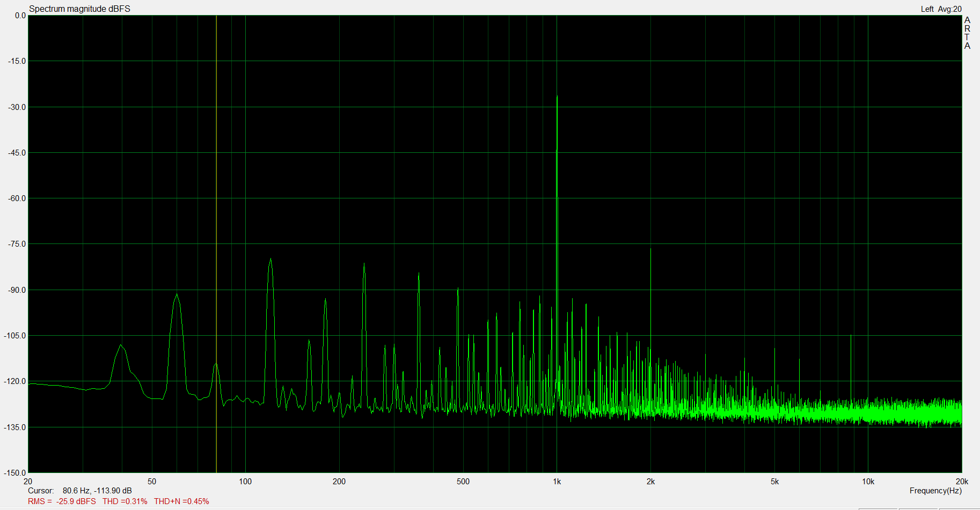Click the white cursor line at 80.6 Hz
The width and height of the screenshot is (980, 510).
(x=216, y=243)
